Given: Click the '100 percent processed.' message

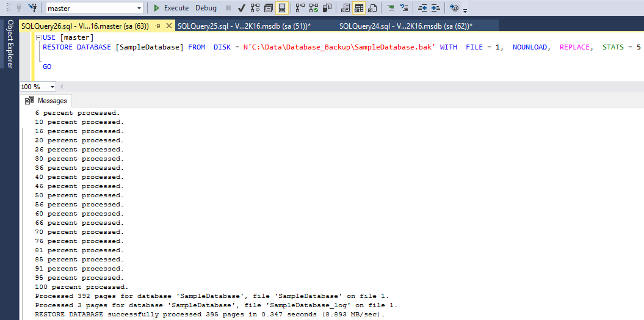Looking at the screenshot, I should 82,287.
